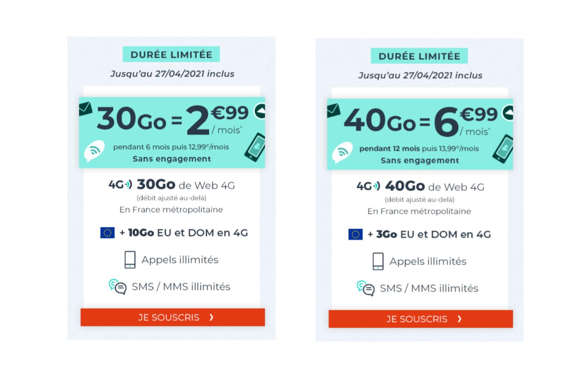Viewport: 588px width, 381px height.
Task: Click the cloud icon on 30Go banner
Action: 260,111
